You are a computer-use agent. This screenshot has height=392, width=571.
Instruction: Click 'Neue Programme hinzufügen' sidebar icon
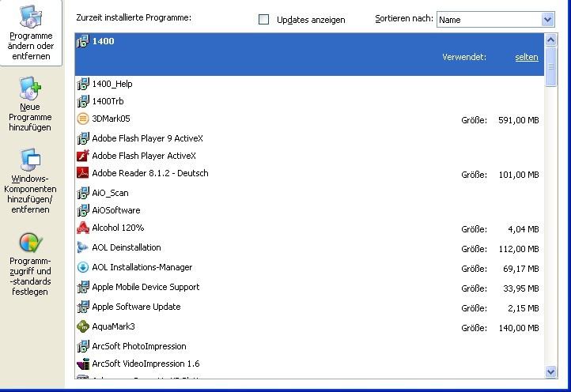(31, 89)
